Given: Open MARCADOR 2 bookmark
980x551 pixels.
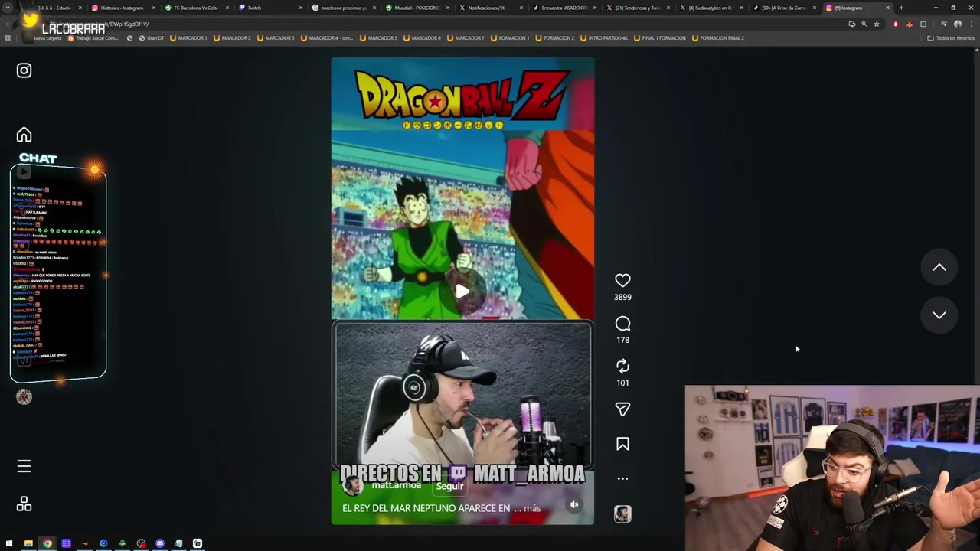Looking at the screenshot, I should click(232, 38).
